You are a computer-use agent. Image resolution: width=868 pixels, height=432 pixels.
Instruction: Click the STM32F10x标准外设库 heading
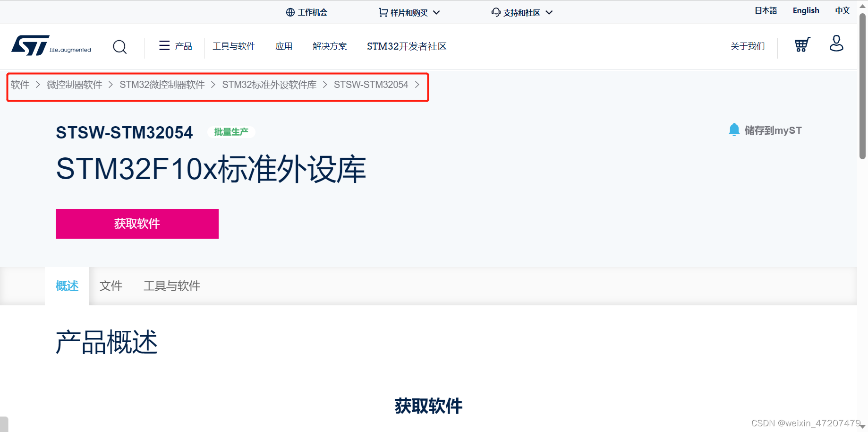(211, 169)
